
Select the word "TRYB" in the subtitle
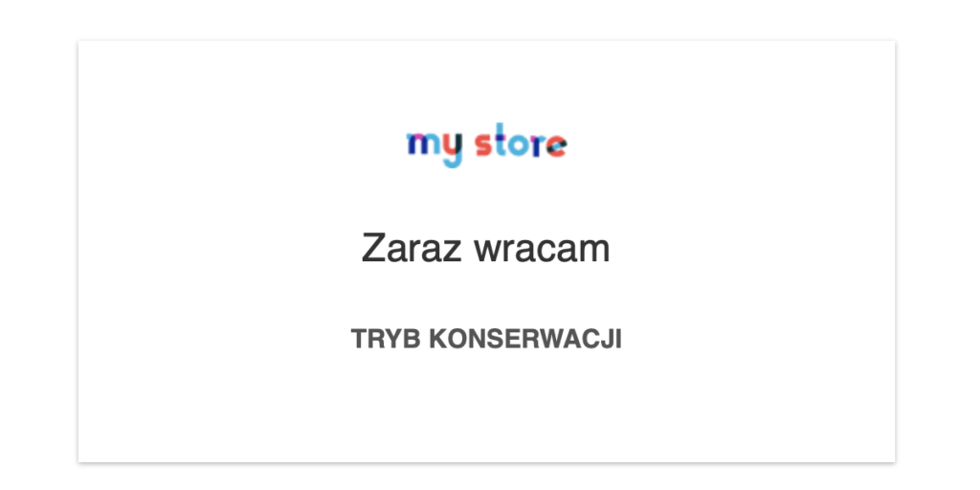coord(385,339)
